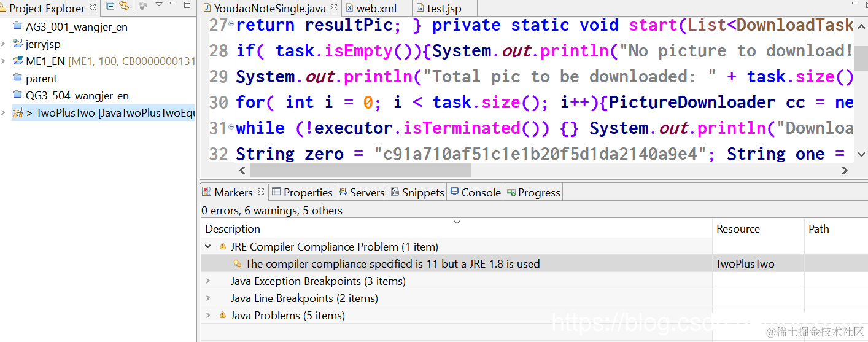Screen dimensions: 868x342
Task: Close the Markers view tab
Action: point(261,192)
